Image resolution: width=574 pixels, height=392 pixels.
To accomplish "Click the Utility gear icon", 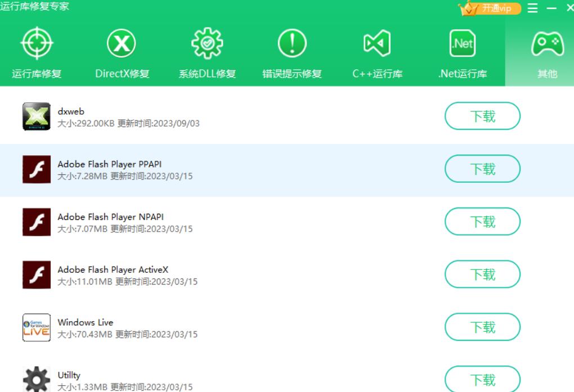I will pyautogui.click(x=37, y=379).
